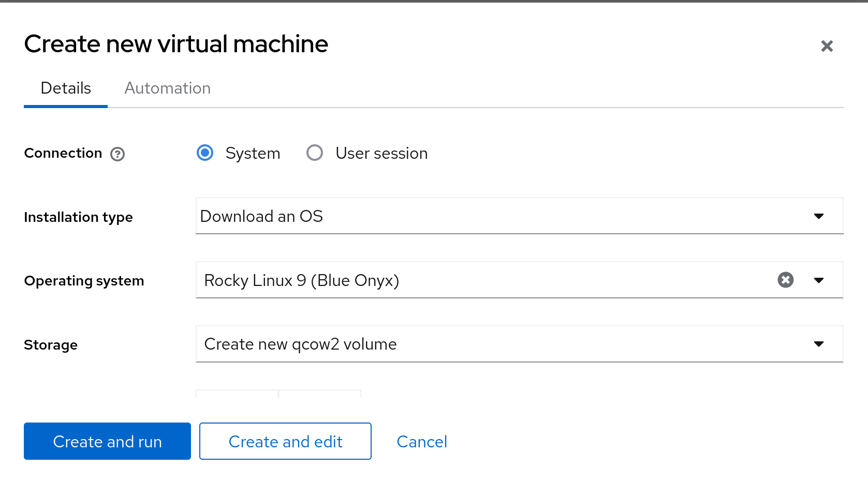
Task: Click the dropdown caret on Operating system
Action: point(819,280)
